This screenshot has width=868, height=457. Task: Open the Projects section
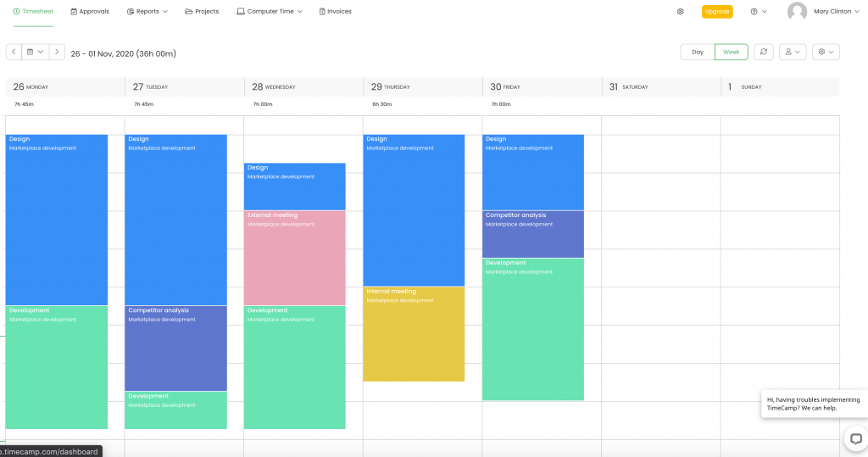[x=202, y=12]
